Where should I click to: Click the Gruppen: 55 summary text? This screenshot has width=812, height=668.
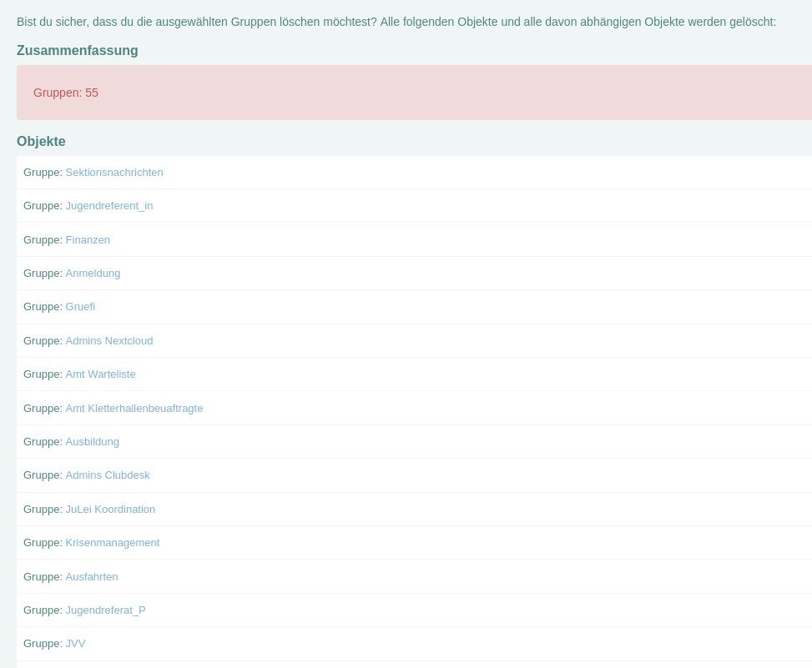pyautogui.click(x=66, y=93)
